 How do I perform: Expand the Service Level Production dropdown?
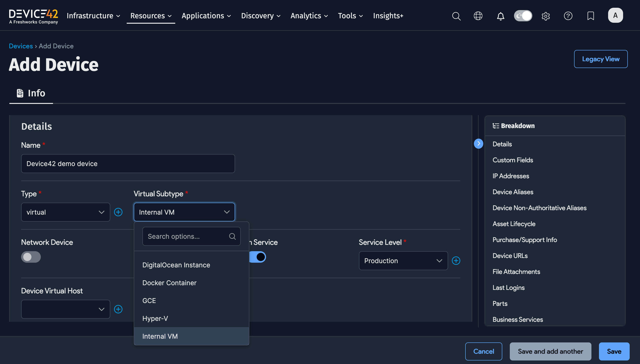(x=403, y=261)
